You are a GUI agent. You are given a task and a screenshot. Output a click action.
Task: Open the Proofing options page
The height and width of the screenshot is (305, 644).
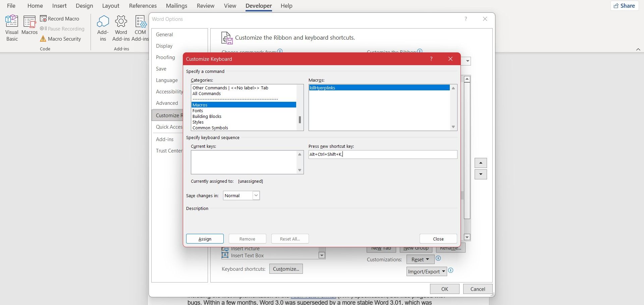coord(165,57)
